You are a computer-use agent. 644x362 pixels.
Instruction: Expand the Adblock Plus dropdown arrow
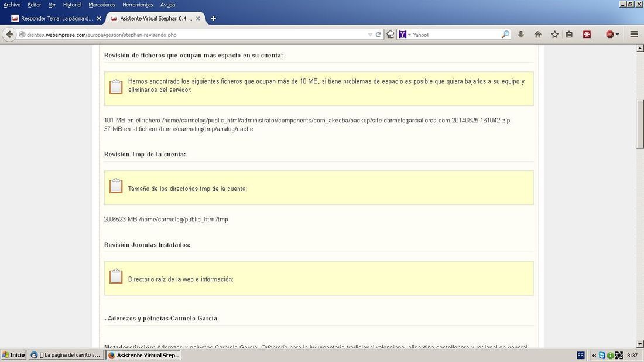(x=617, y=35)
